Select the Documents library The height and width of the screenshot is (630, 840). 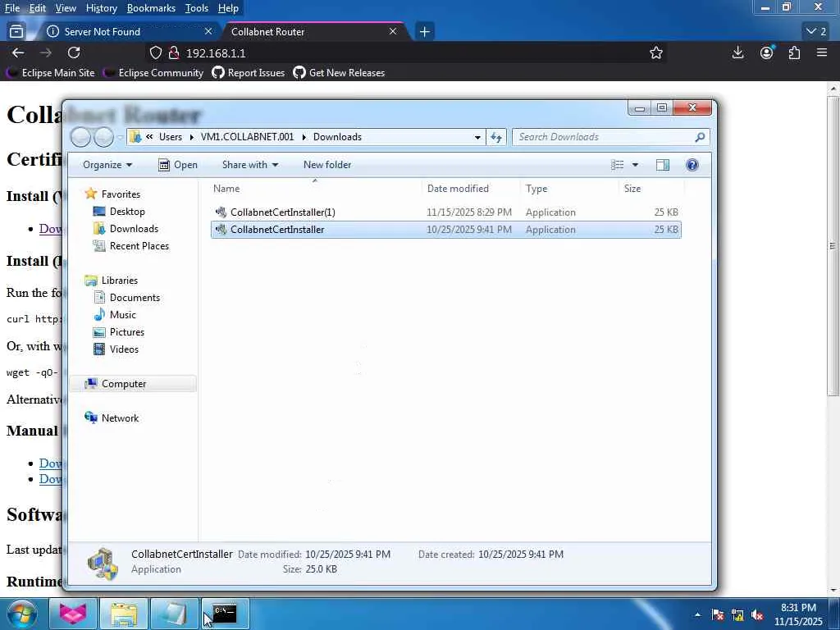[x=127, y=297]
